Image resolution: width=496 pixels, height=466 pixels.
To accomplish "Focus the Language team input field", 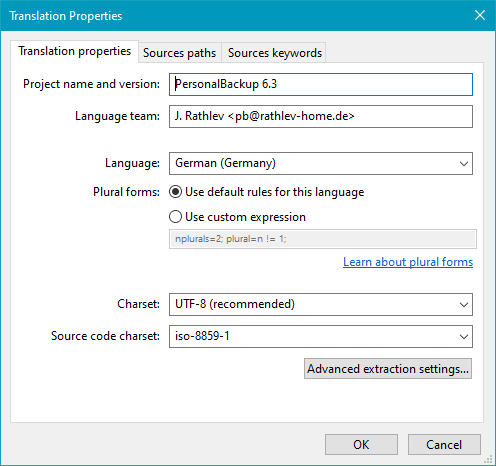I will click(x=321, y=116).
